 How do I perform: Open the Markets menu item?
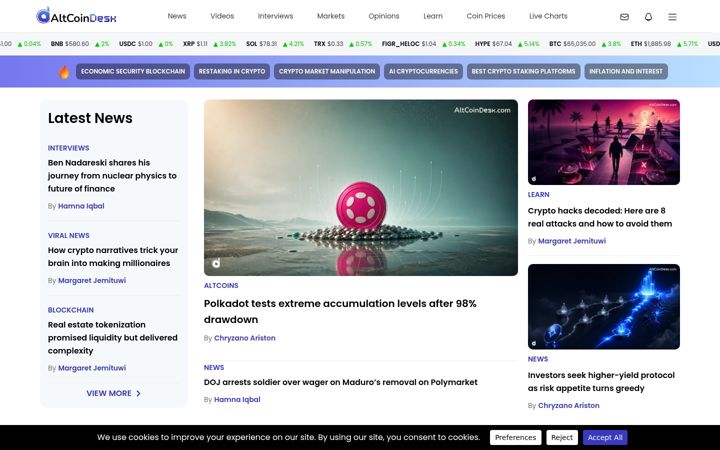tap(331, 16)
